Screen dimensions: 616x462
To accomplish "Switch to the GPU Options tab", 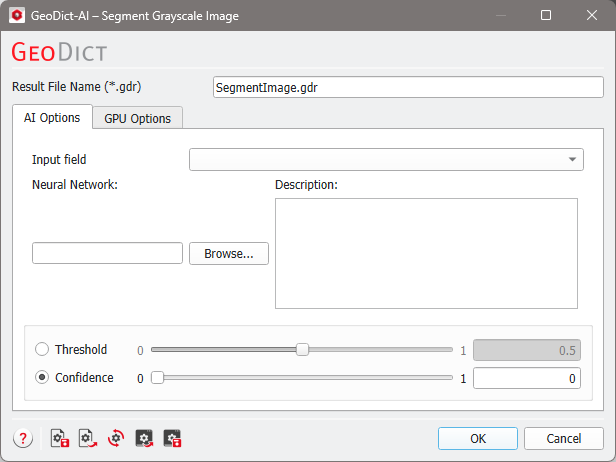I will [x=138, y=118].
